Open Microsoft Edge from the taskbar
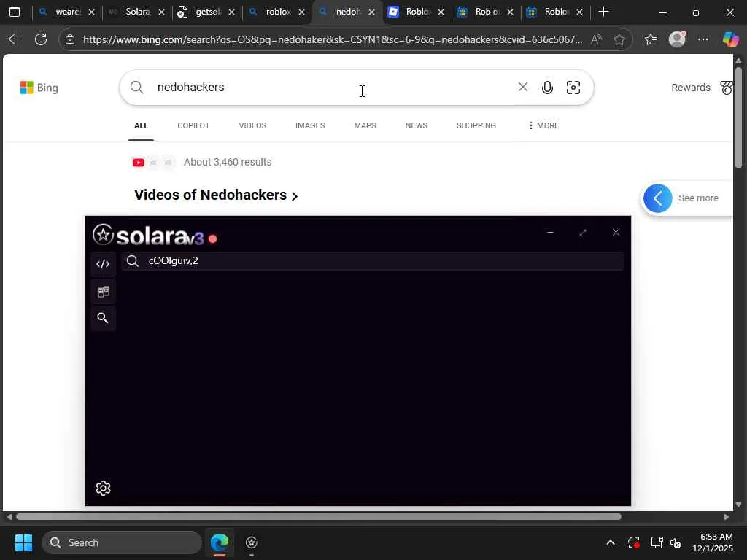The image size is (747, 560). [220, 542]
